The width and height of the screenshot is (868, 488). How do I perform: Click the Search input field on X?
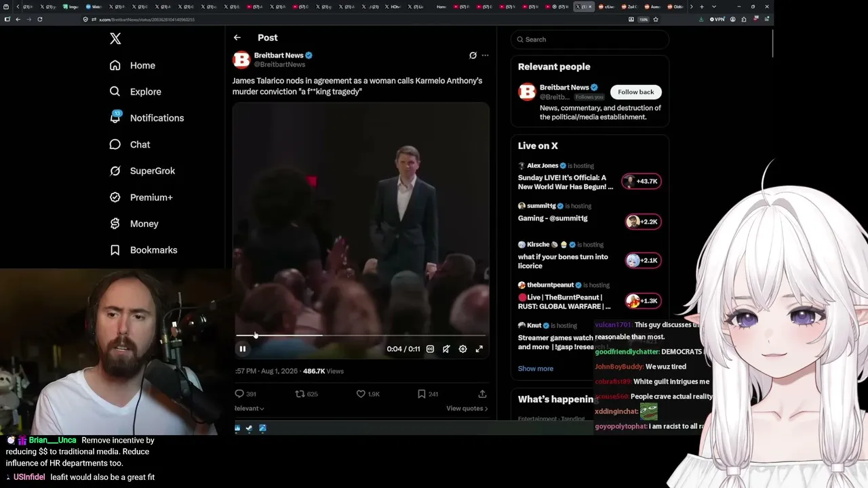click(x=590, y=39)
